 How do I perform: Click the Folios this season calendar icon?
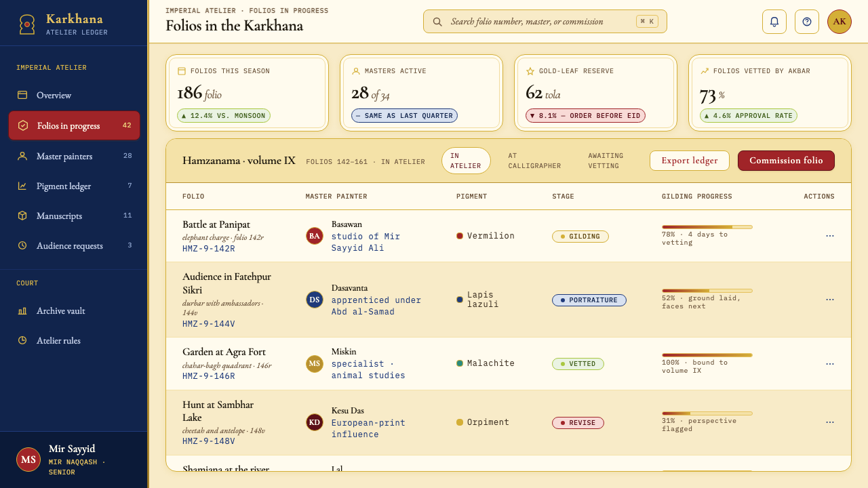coord(182,71)
